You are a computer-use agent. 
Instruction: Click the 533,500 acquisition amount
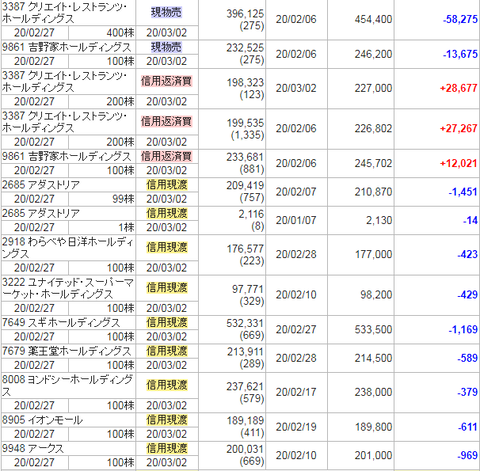coord(373,330)
